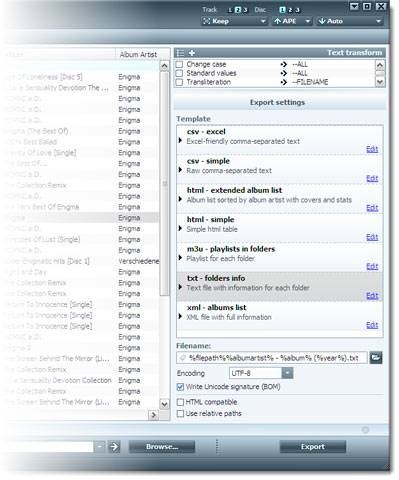The width and height of the screenshot is (399, 480).
Task: Enable the Change case checkbox
Action: pyautogui.click(x=179, y=64)
